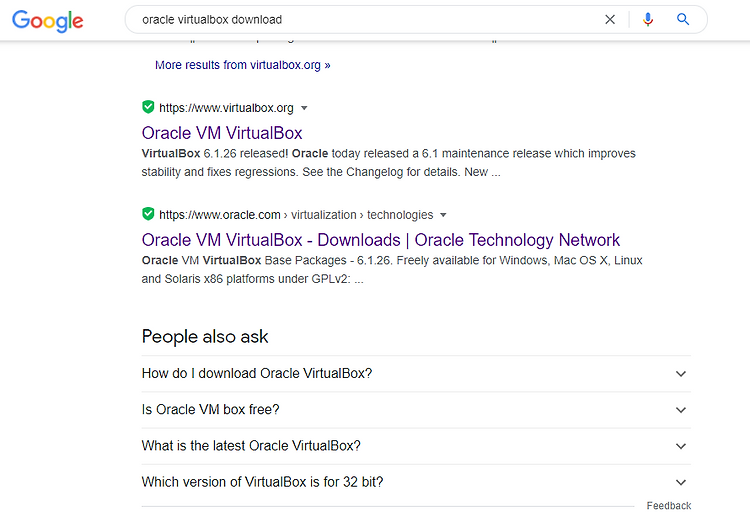This screenshot has width=750, height=527.
Task: Click the magnifying glass search icon
Action: point(683,20)
